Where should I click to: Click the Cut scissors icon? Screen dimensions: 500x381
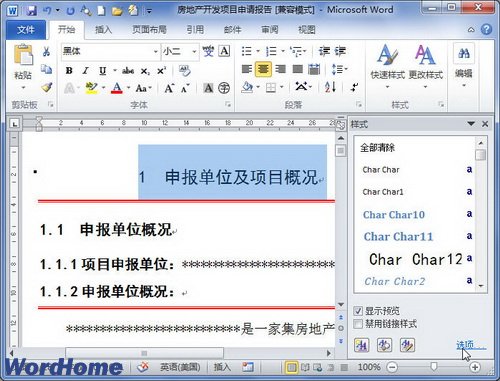(x=46, y=51)
